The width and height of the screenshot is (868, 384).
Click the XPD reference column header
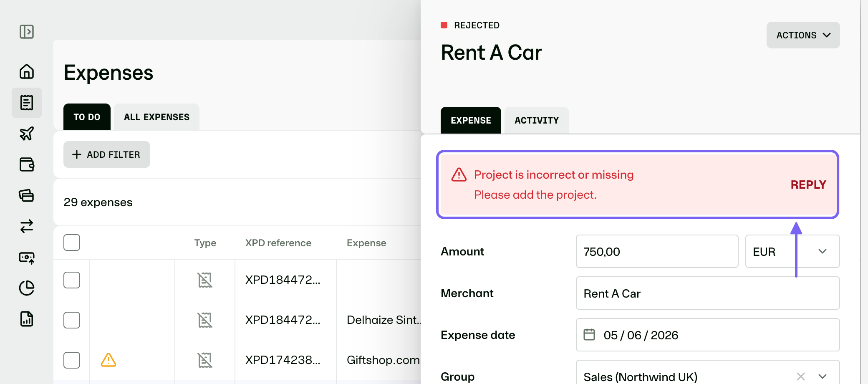(278, 243)
